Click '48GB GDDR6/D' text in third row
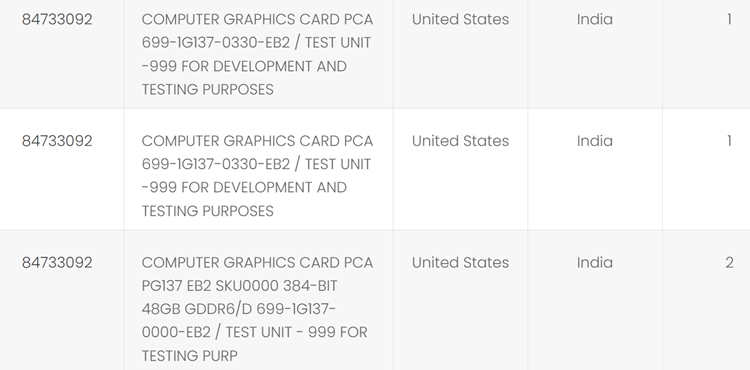This screenshot has height=370, width=750. [197, 309]
